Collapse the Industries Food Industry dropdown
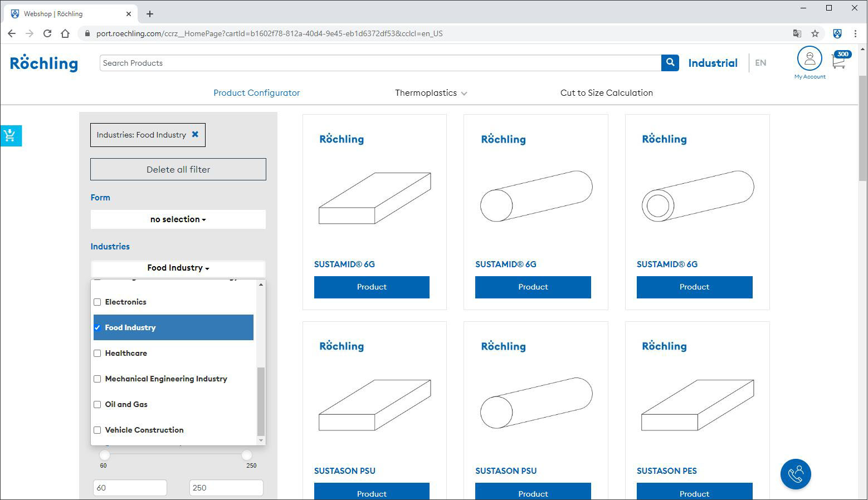Image resolution: width=868 pixels, height=500 pixels. click(178, 268)
